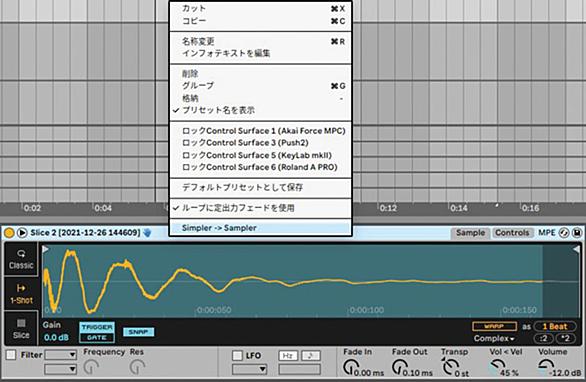
Task: Toggle the WARP button
Action: point(494,326)
